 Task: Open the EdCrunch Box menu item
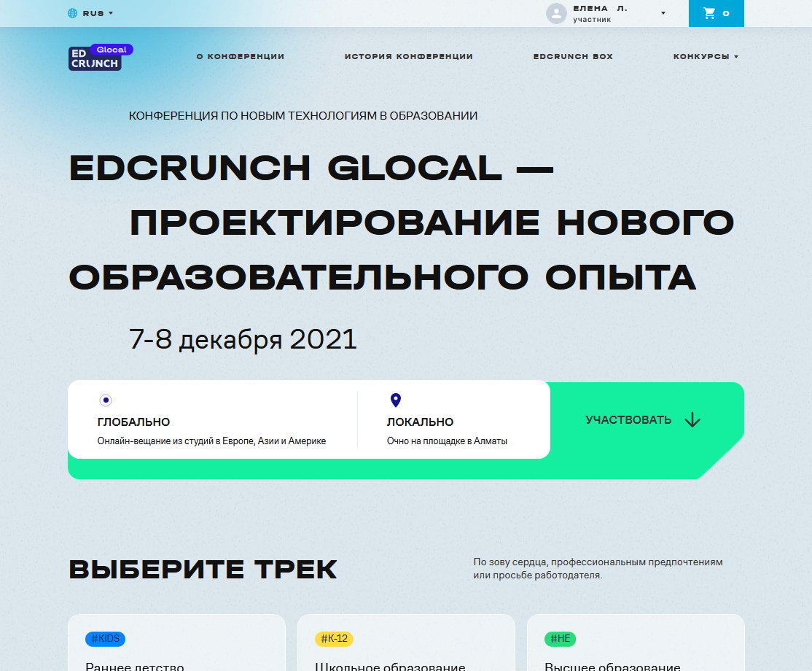click(573, 56)
